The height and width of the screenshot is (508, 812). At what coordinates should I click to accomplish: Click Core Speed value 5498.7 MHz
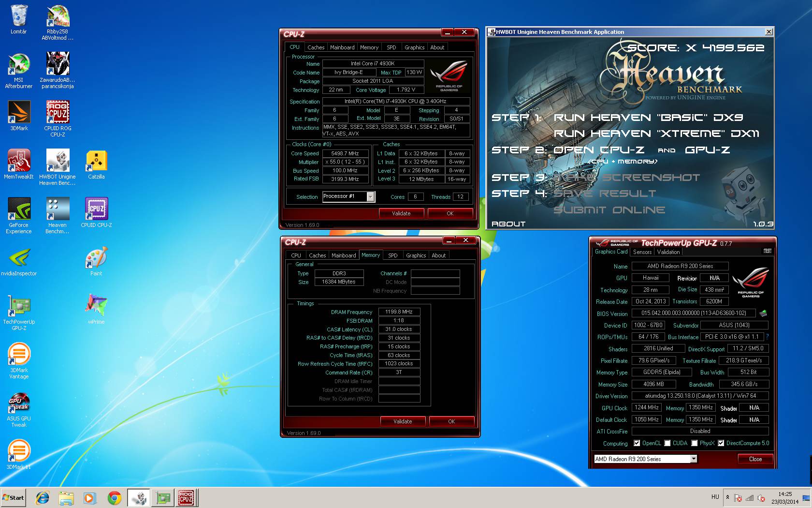345,153
